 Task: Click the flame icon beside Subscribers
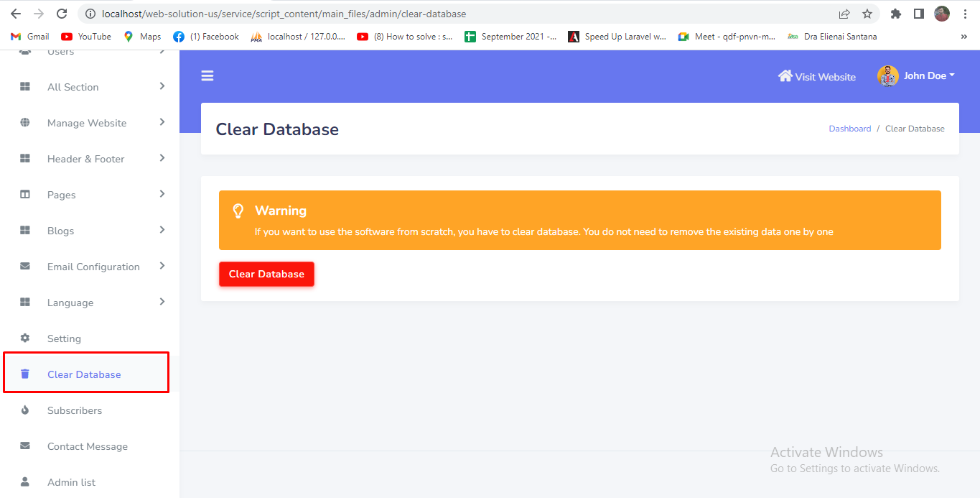point(25,410)
